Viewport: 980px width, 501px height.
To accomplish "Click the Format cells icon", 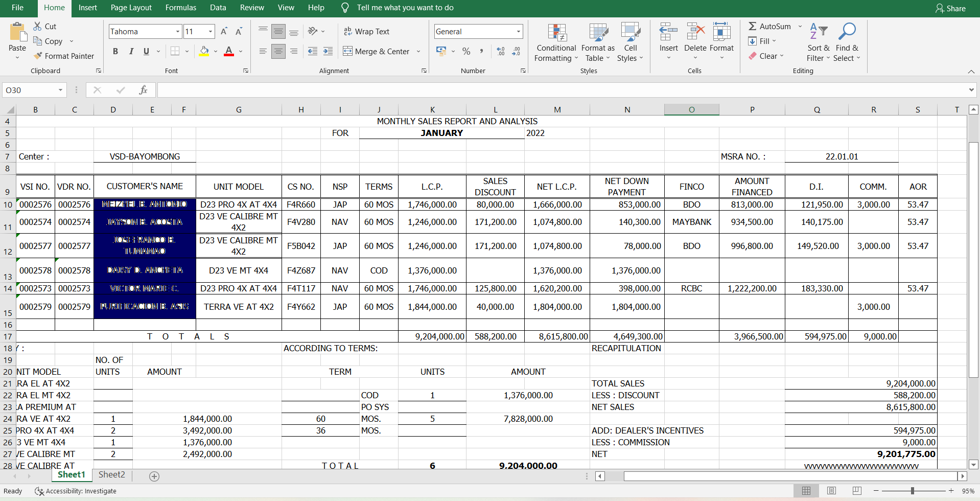I will coord(721,32).
